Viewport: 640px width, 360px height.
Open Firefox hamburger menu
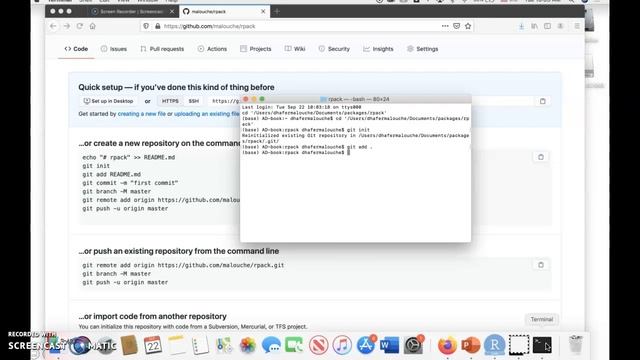[577, 26]
